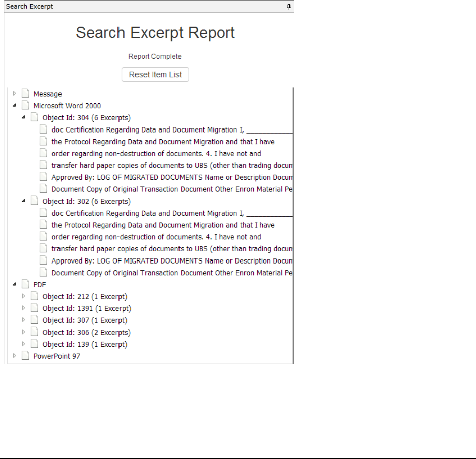Image resolution: width=476 pixels, height=459 pixels.
Task: Expand Object Id: 307 node
Action: pyautogui.click(x=23, y=320)
